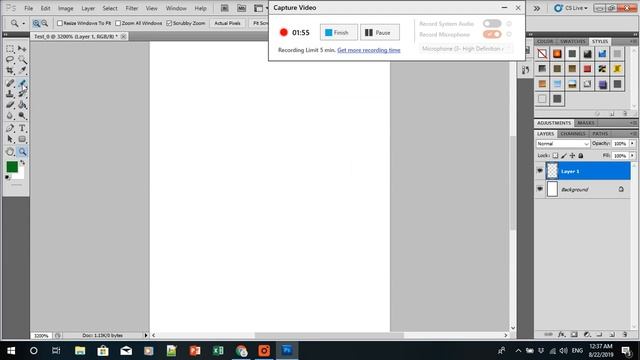This screenshot has width=640, height=360.
Task: Open the Image menu
Action: (x=65, y=8)
